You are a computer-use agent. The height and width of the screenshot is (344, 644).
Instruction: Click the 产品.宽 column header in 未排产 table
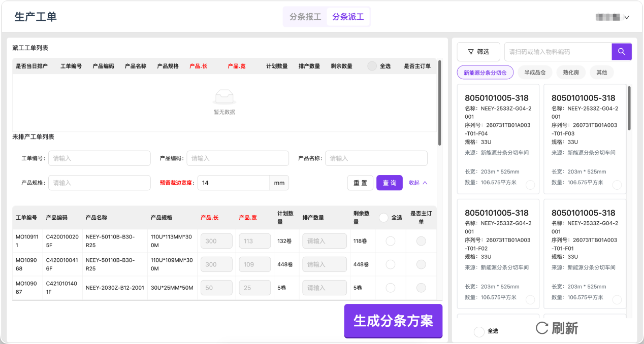pyautogui.click(x=248, y=217)
